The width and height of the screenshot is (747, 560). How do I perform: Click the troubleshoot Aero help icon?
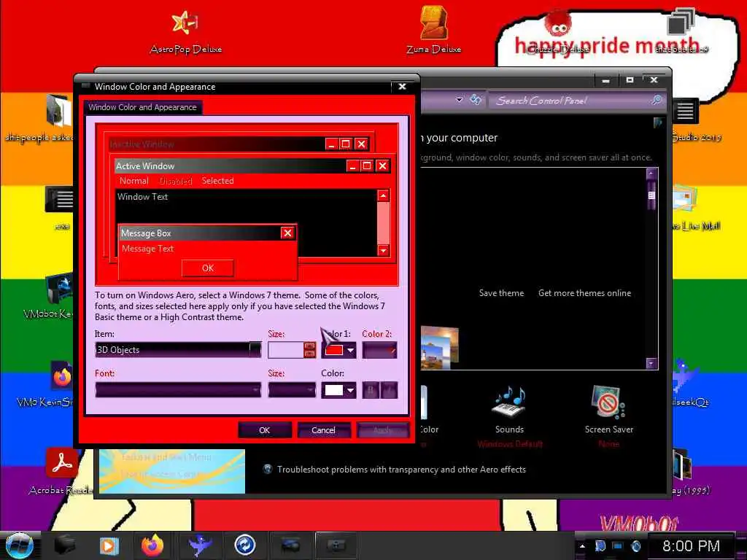[268, 469]
